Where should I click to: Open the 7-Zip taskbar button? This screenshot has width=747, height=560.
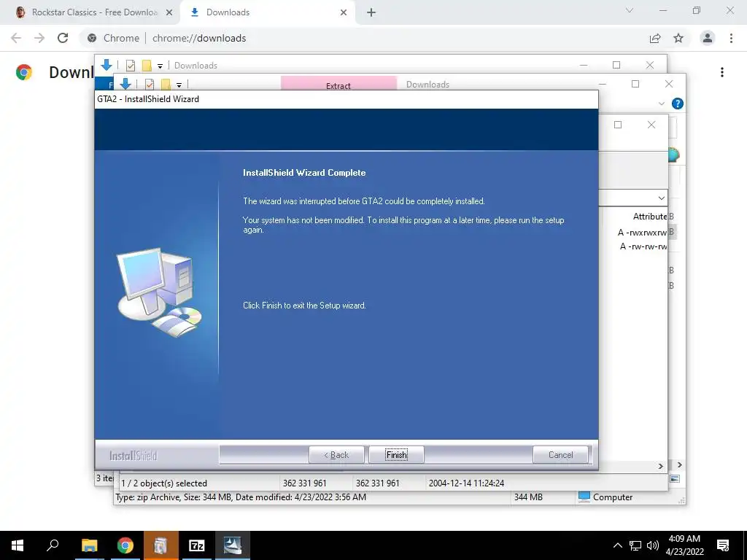(196, 545)
